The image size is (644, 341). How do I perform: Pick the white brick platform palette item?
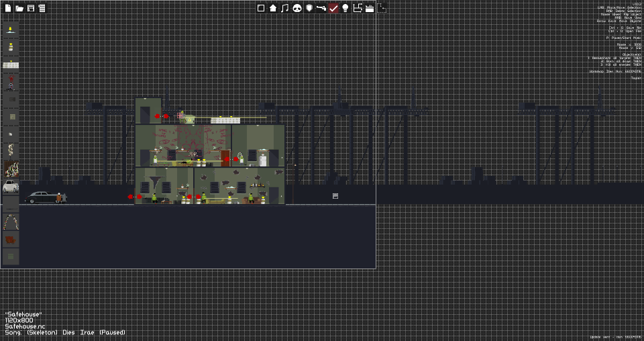tap(11, 65)
